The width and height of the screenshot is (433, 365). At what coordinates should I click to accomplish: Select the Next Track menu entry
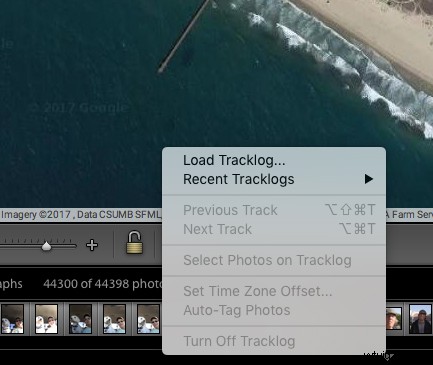[x=274, y=229]
